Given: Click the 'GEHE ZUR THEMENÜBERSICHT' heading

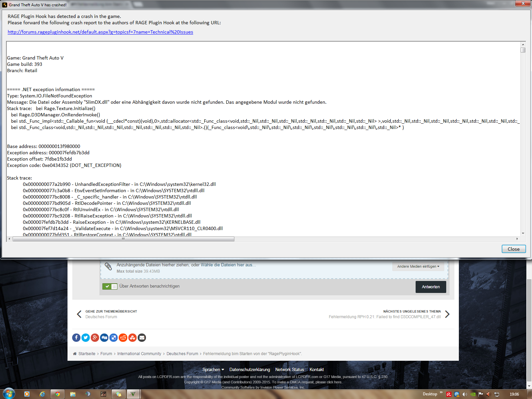Looking at the screenshot, I should click(111, 312).
